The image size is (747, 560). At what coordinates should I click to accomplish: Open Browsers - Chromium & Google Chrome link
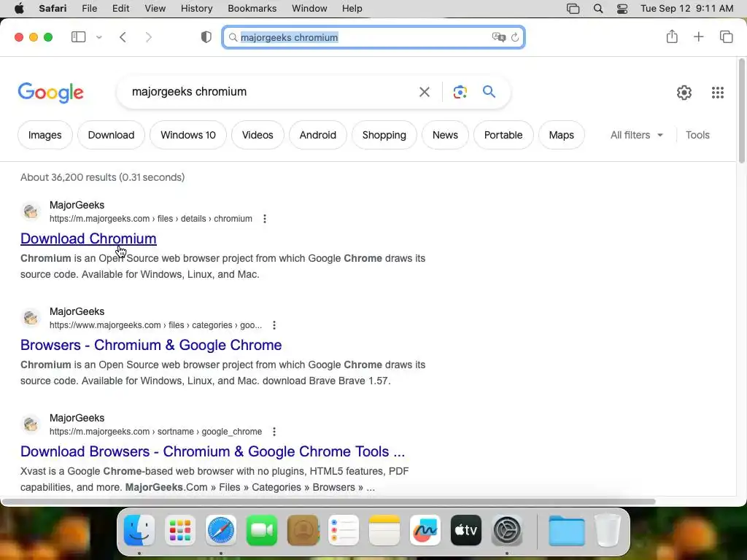click(x=151, y=345)
